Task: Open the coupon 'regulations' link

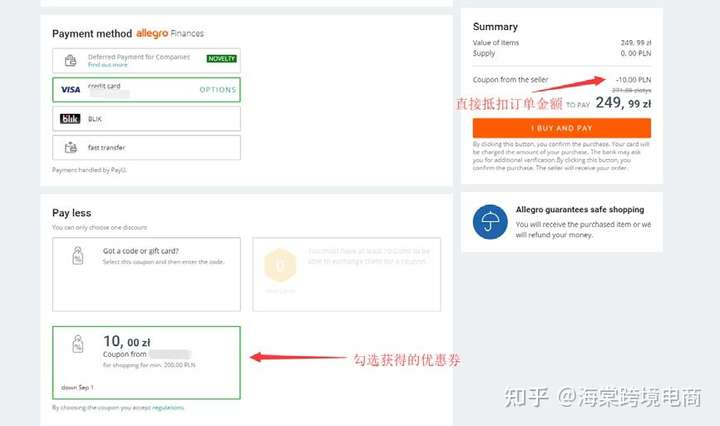Action: point(168,408)
